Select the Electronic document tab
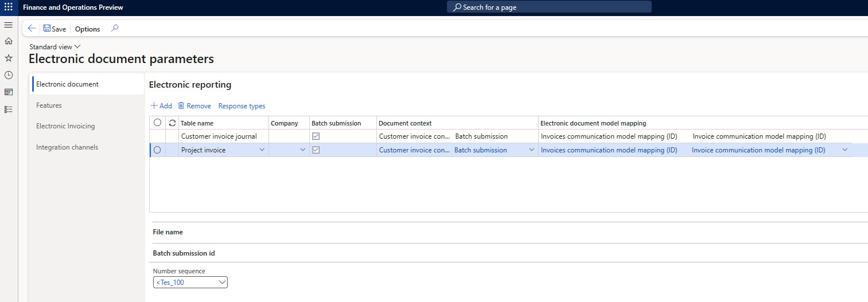This screenshot has height=302, width=868. click(88, 84)
